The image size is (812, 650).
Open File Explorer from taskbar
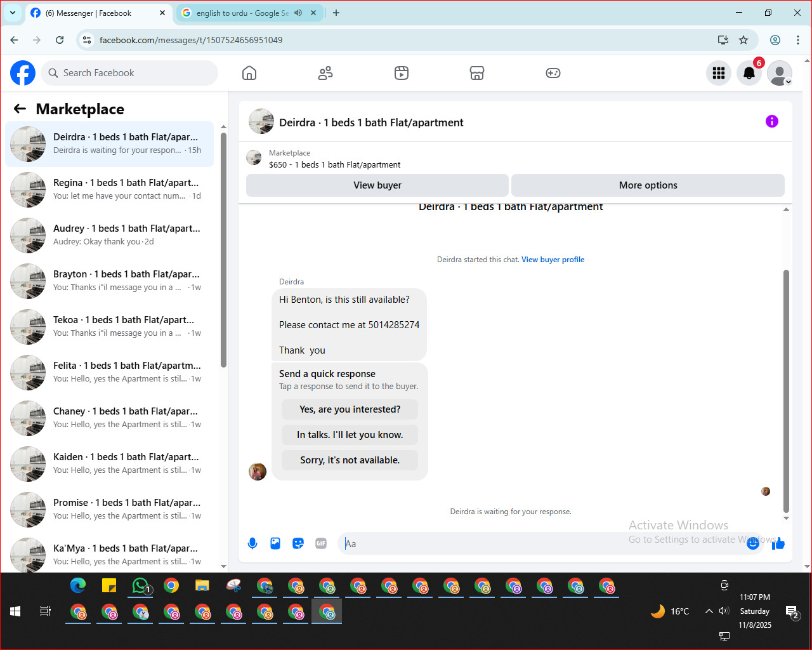202,586
